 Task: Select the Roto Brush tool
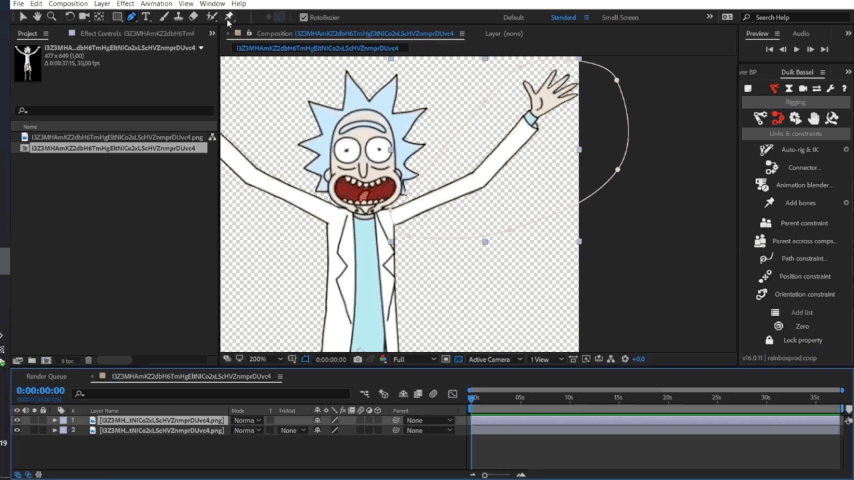coord(212,17)
